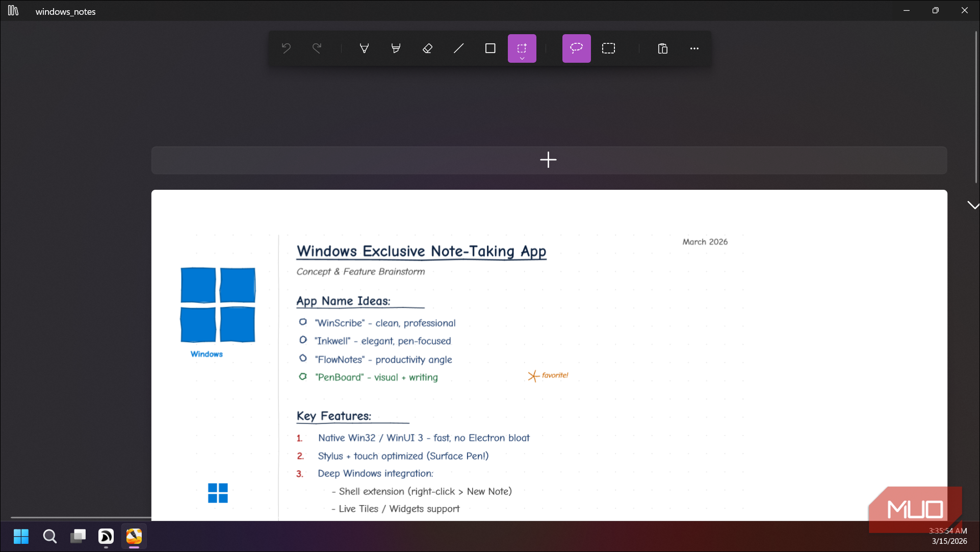Click the "Stylus + touch optimized" line
The image size is (980, 552).
click(x=403, y=456)
